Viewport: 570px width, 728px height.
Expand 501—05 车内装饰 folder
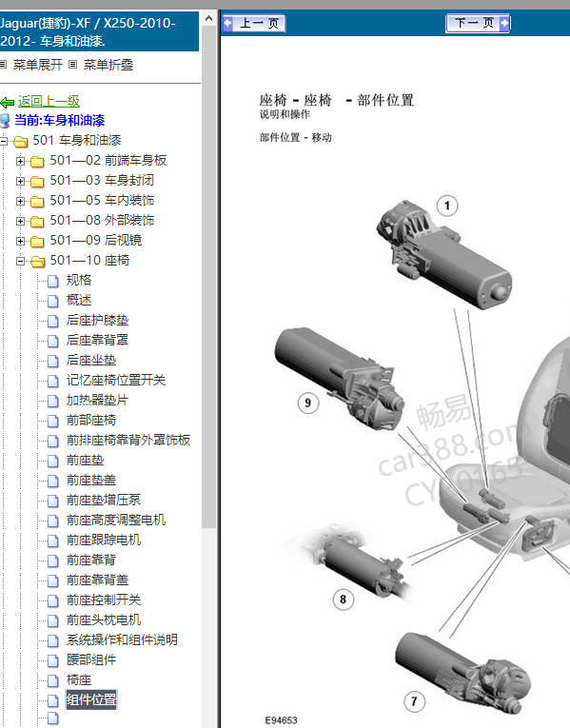(x=20, y=201)
